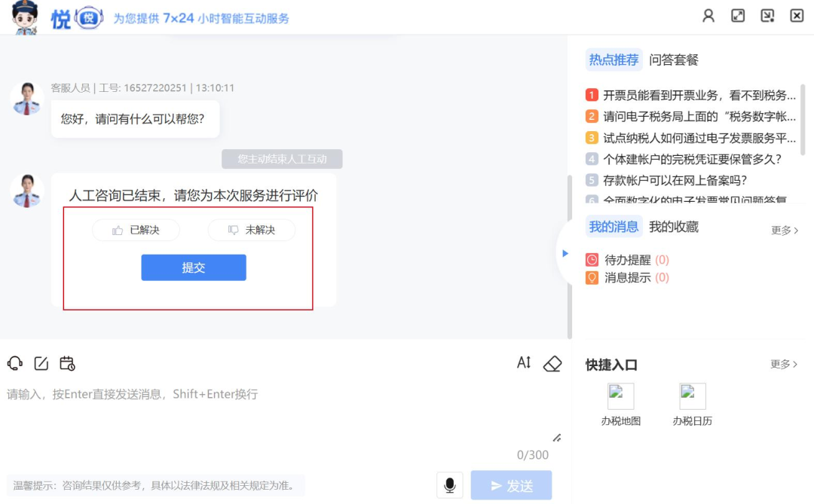Click the 7×24 service slogan text
The width and height of the screenshot is (814, 504).
tap(201, 18)
